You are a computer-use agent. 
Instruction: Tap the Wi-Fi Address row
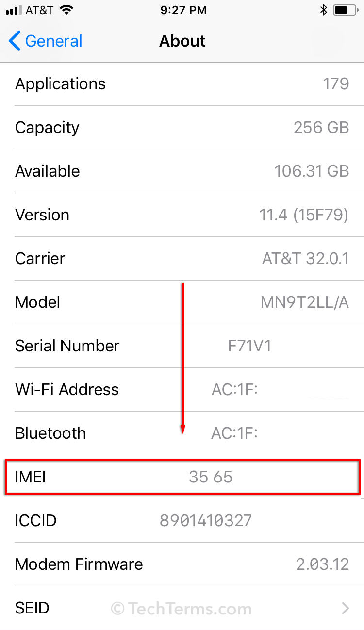[182, 390]
